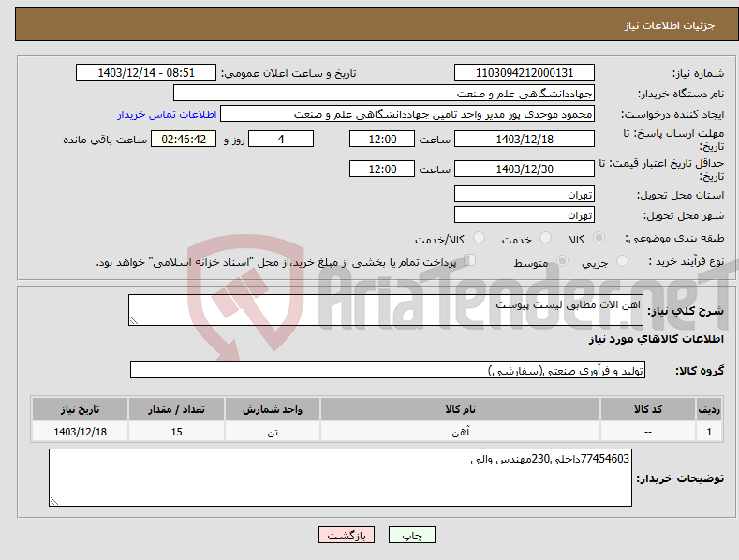Viewport: 739px width, 560px height.
Task: Click the remaining days field showing 4
Action: pyautogui.click(x=281, y=139)
